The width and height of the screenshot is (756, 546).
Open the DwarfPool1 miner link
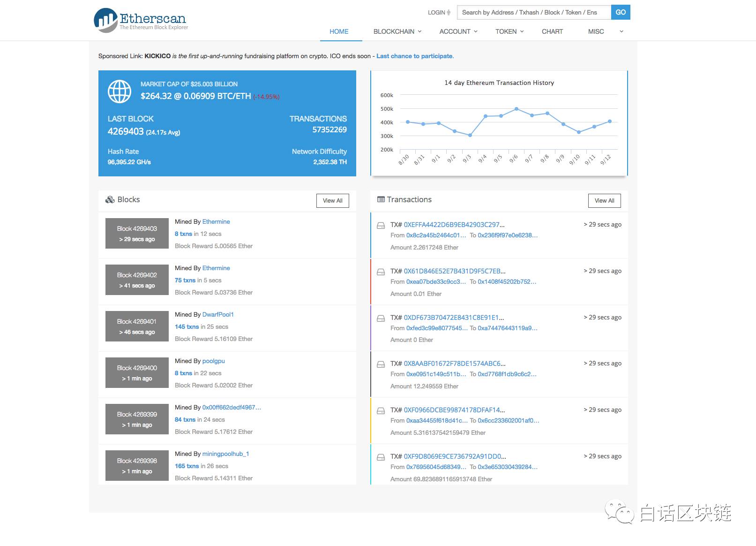218,314
